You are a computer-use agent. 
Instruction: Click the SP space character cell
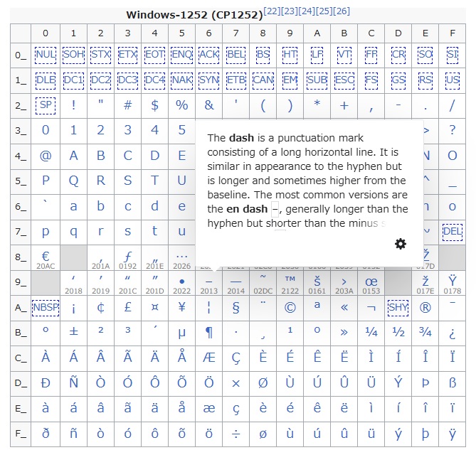point(46,105)
